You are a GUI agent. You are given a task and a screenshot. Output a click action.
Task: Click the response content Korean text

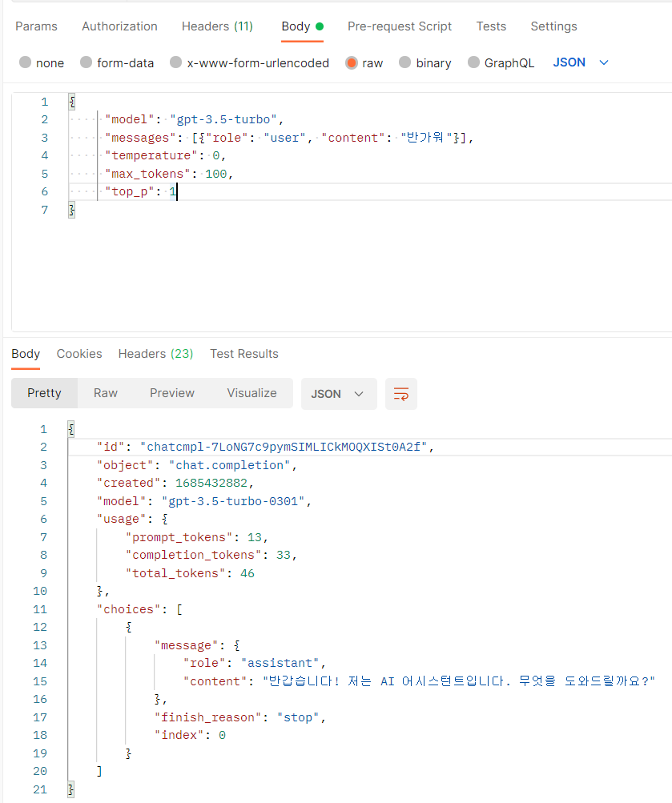tap(459, 681)
